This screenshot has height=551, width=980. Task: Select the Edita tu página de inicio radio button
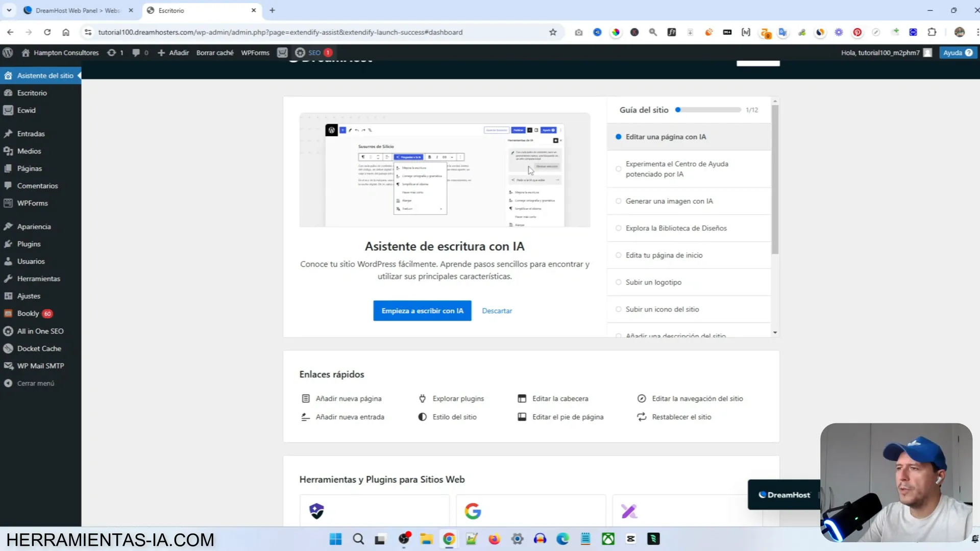coord(618,255)
